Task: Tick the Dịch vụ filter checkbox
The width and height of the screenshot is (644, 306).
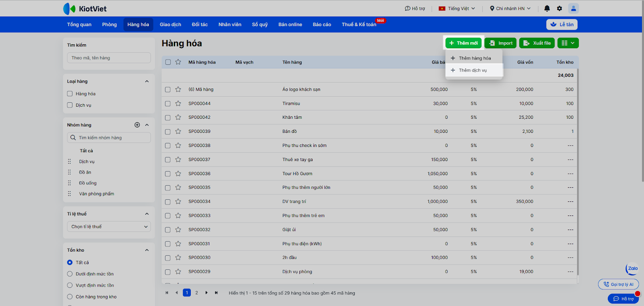Action: (x=70, y=105)
